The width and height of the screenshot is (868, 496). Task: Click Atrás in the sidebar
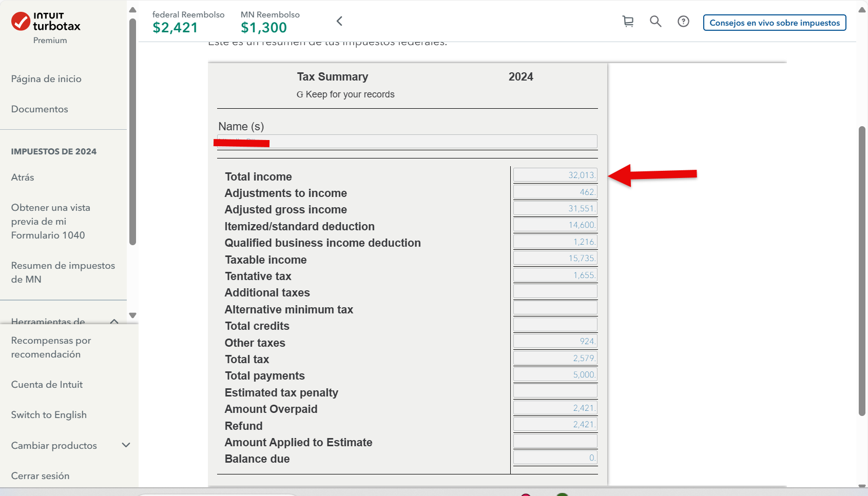23,177
